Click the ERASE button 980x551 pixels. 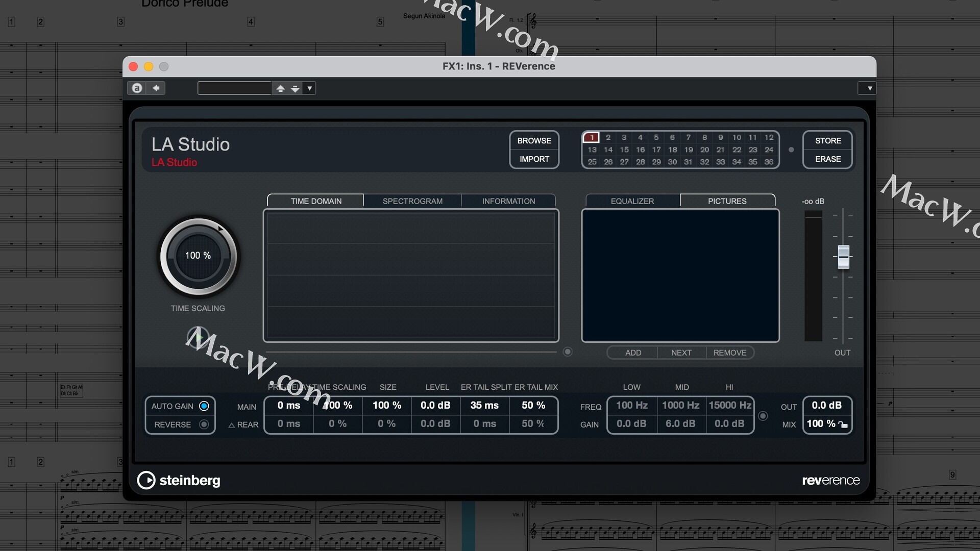point(827,159)
